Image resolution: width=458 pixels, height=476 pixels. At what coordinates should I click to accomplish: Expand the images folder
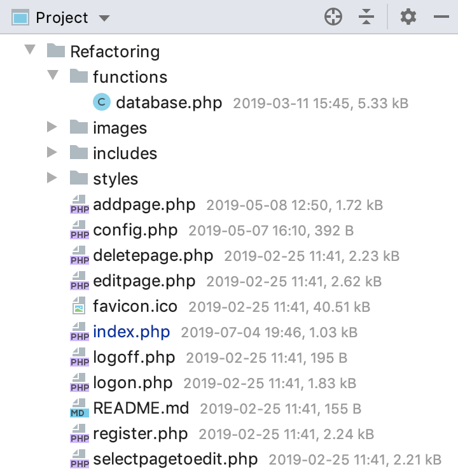(52, 127)
